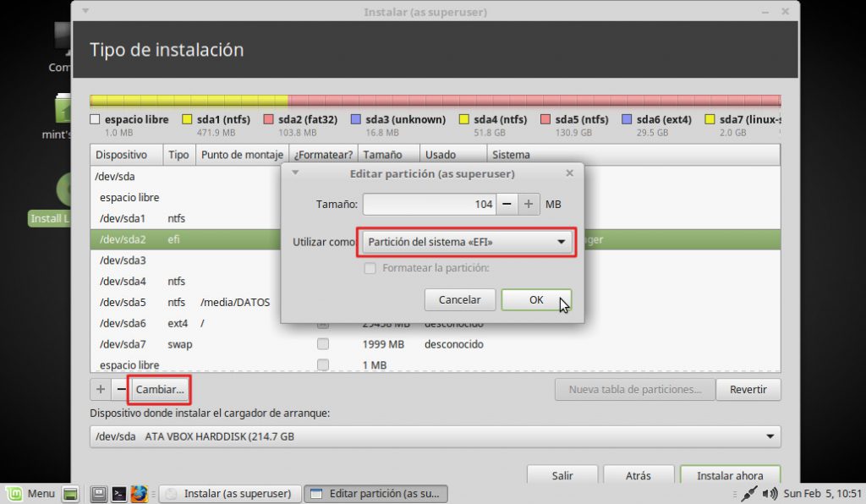
Task: Open the Editar partición window menu arrow
Action: coord(295,173)
